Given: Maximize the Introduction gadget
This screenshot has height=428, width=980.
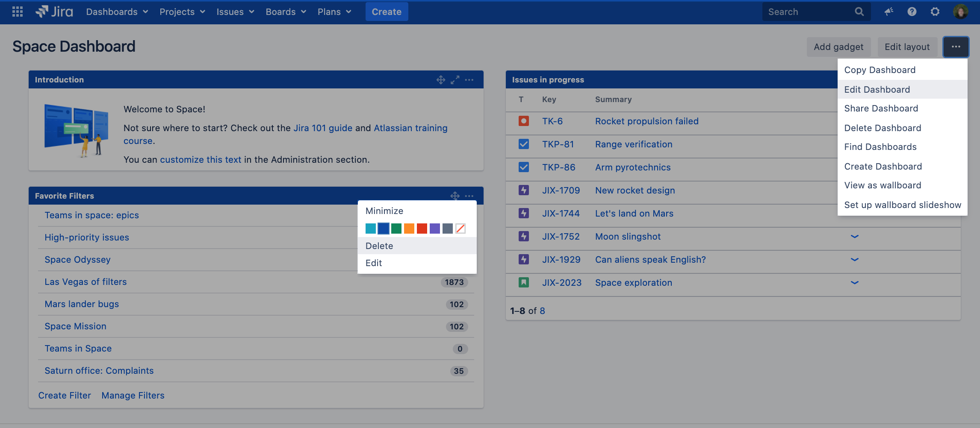Looking at the screenshot, I should coord(455,80).
